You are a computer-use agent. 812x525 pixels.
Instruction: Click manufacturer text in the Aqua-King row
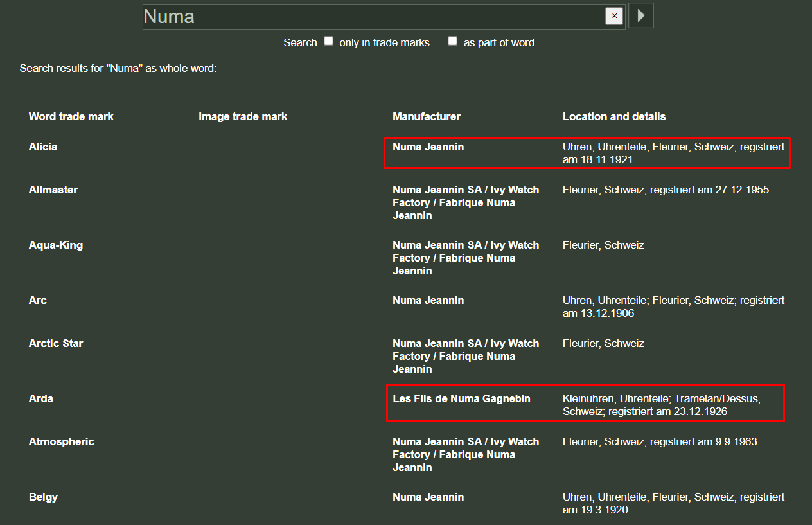[x=466, y=258]
